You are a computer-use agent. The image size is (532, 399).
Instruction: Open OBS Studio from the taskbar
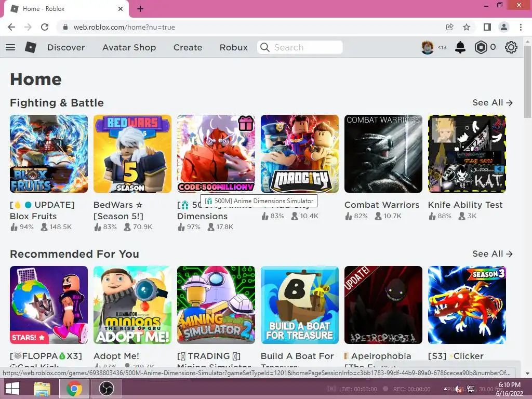point(106,389)
